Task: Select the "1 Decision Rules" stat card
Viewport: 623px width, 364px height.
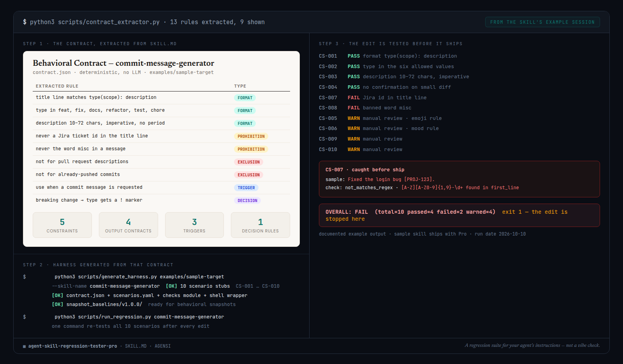Action: [x=260, y=225]
